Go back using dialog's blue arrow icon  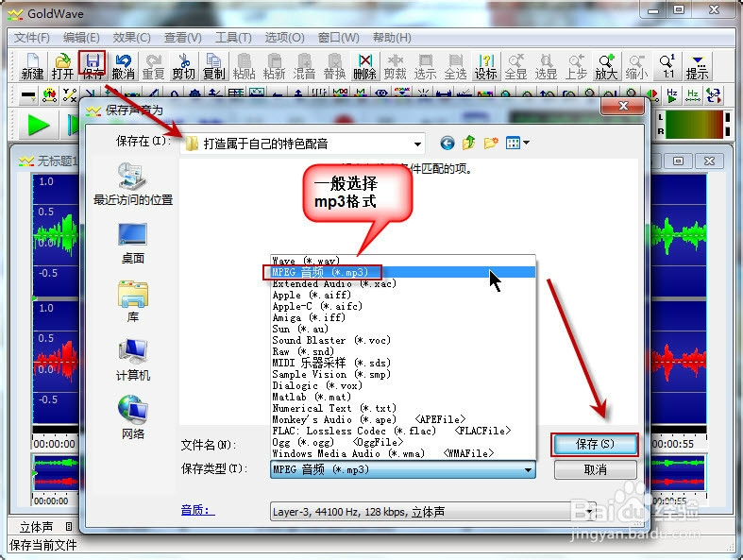pyautogui.click(x=447, y=143)
